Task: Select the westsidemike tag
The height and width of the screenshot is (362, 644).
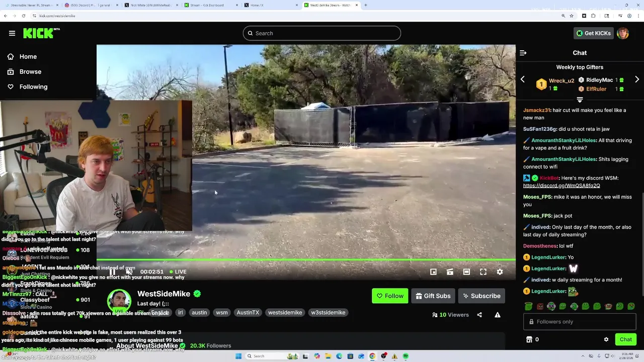Action: 285,313
